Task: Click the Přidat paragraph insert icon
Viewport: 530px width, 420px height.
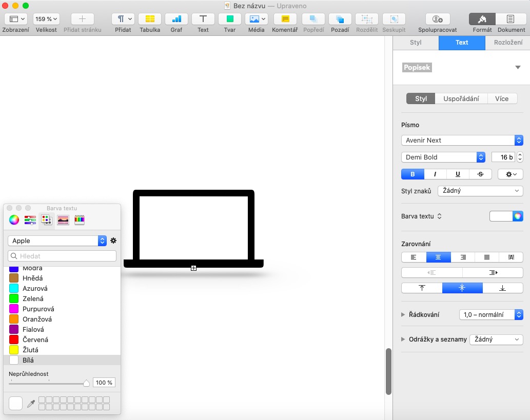Action: coord(123,19)
